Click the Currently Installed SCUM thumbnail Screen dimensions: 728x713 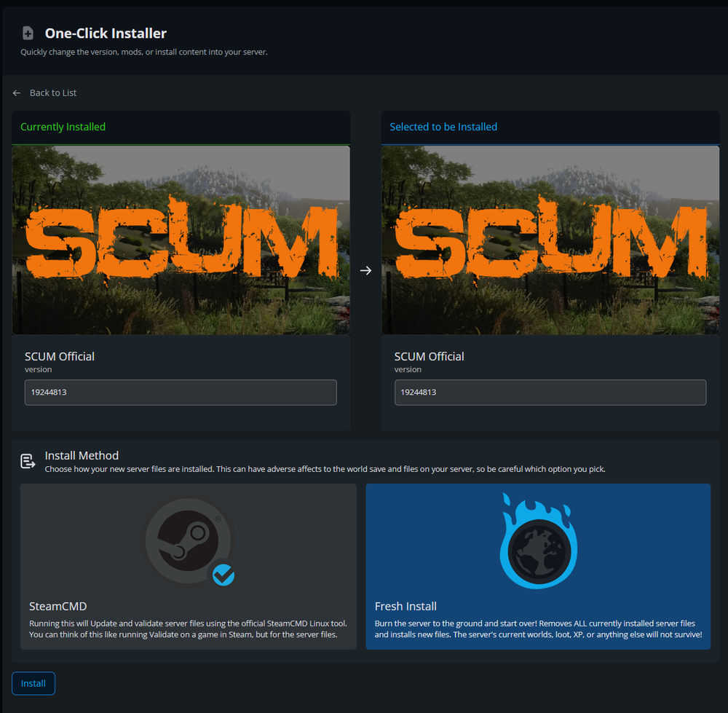coord(181,239)
